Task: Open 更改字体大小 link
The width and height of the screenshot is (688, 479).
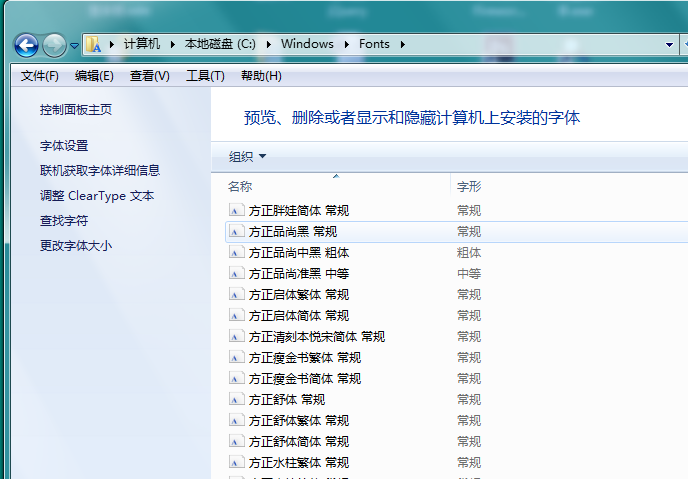Action: (76, 245)
